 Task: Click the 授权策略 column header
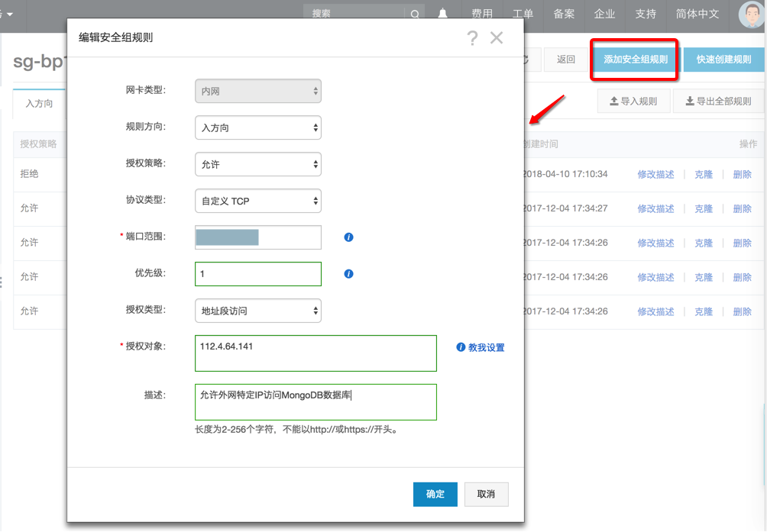(x=38, y=144)
